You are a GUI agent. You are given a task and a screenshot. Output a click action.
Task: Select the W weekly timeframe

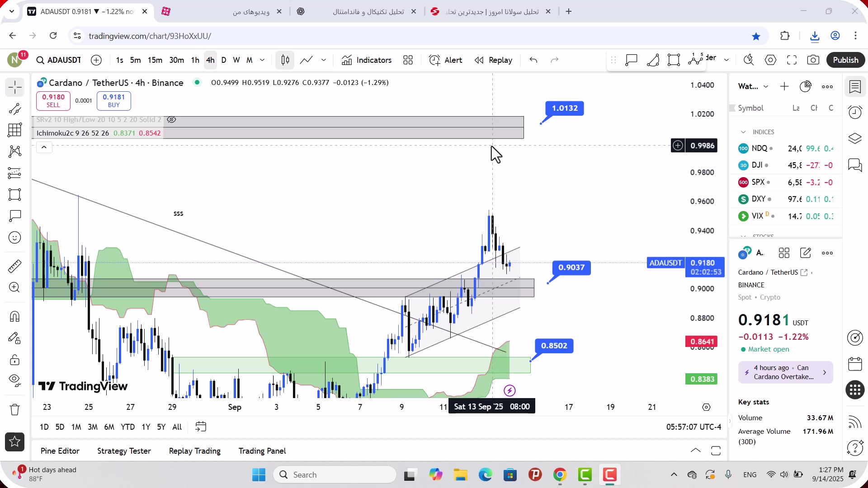tap(236, 60)
